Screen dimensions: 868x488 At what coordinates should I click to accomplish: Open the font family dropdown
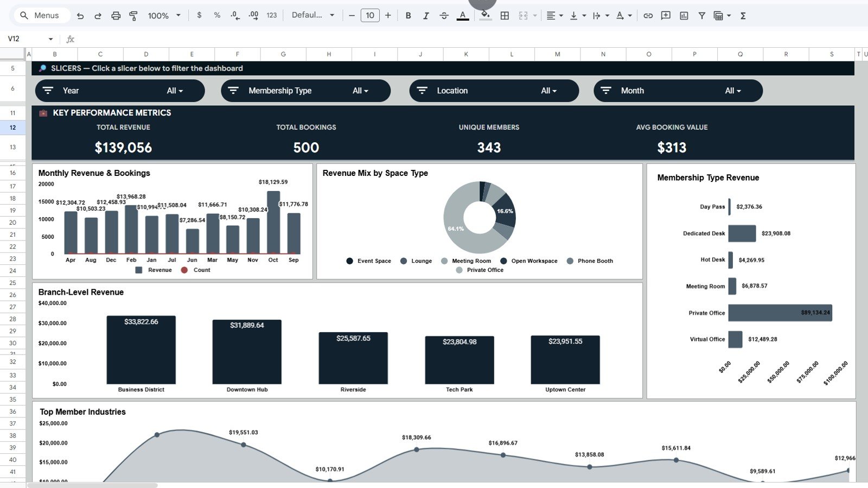tap(313, 15)
